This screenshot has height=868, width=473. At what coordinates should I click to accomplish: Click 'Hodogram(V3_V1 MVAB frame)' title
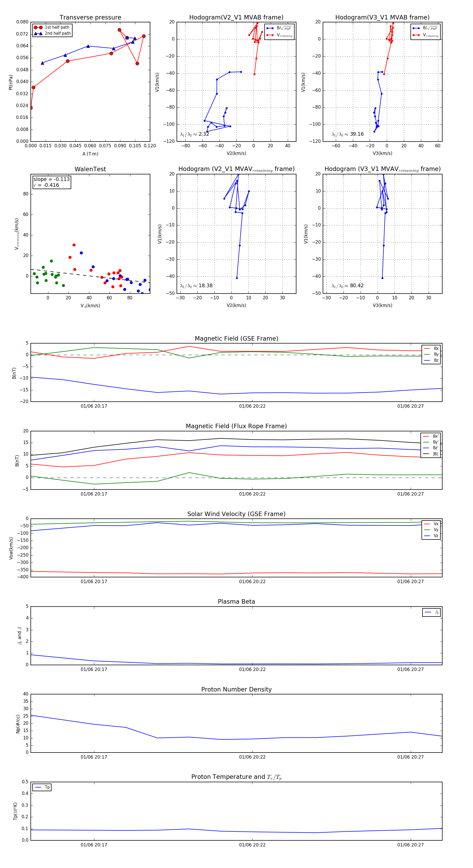coord(382,18)
